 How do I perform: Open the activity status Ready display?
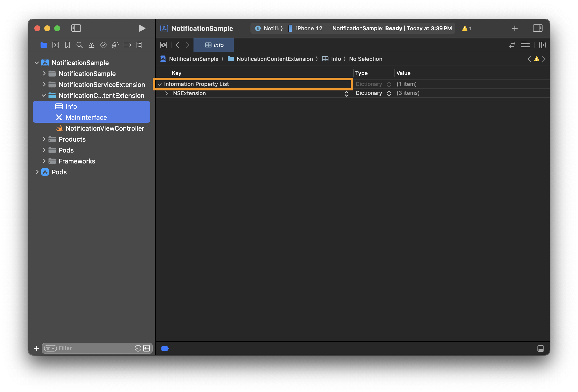392,28
